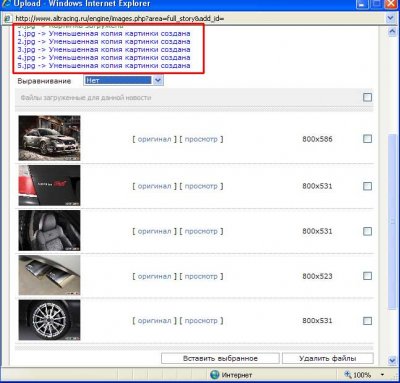Check the select-all box in files header
Viewport: 400px width, 383px height.
pyautogui.click(x=367, y=97)
